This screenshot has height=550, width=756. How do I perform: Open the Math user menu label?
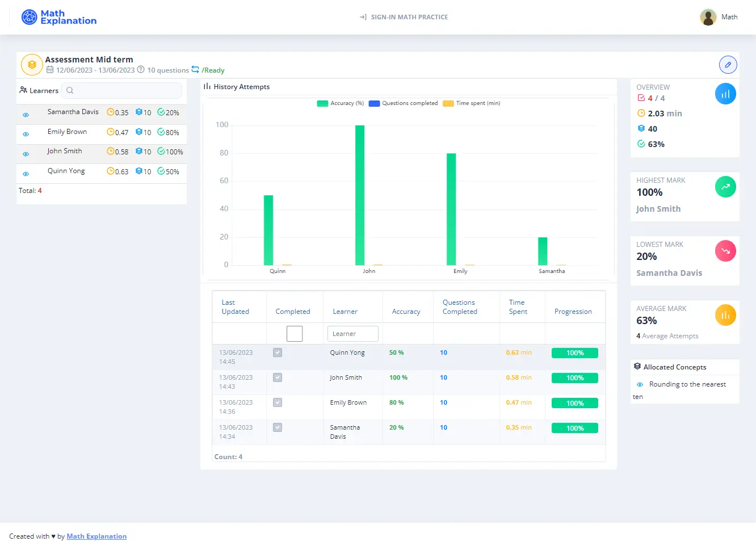[x=729, y=17]
